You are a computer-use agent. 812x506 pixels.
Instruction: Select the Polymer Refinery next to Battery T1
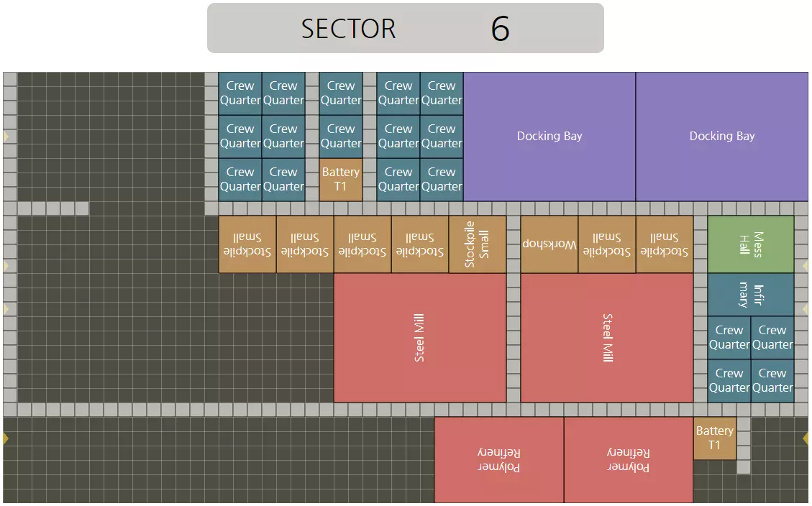click(628, 459)
